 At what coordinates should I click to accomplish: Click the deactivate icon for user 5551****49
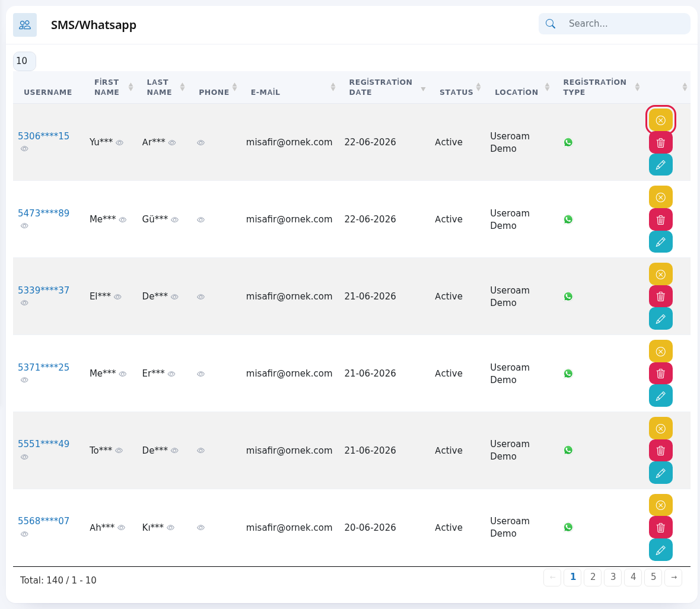(x=661, y=428)
